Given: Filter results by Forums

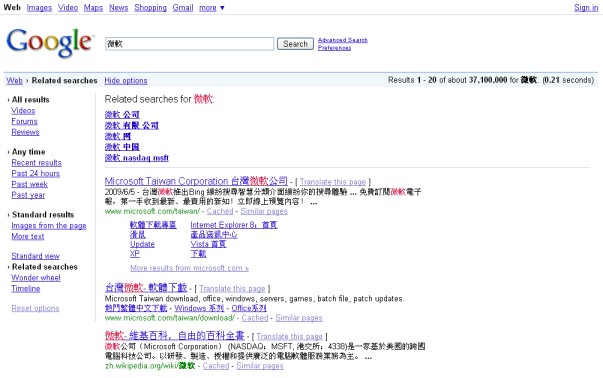Looking at the screenshot, I should 24,122.
